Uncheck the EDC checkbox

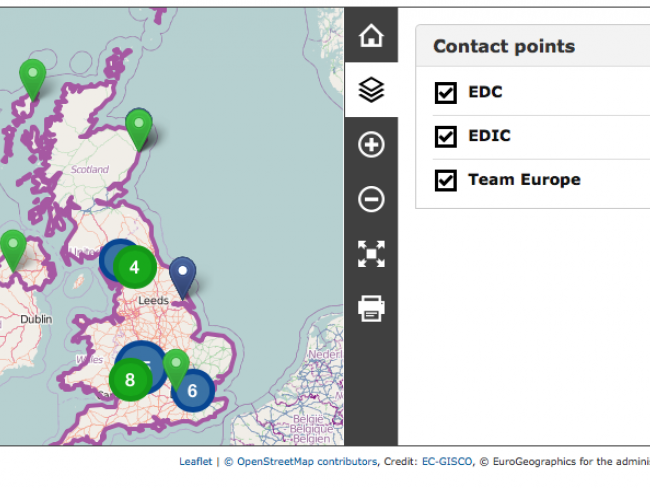pos(446,93)
